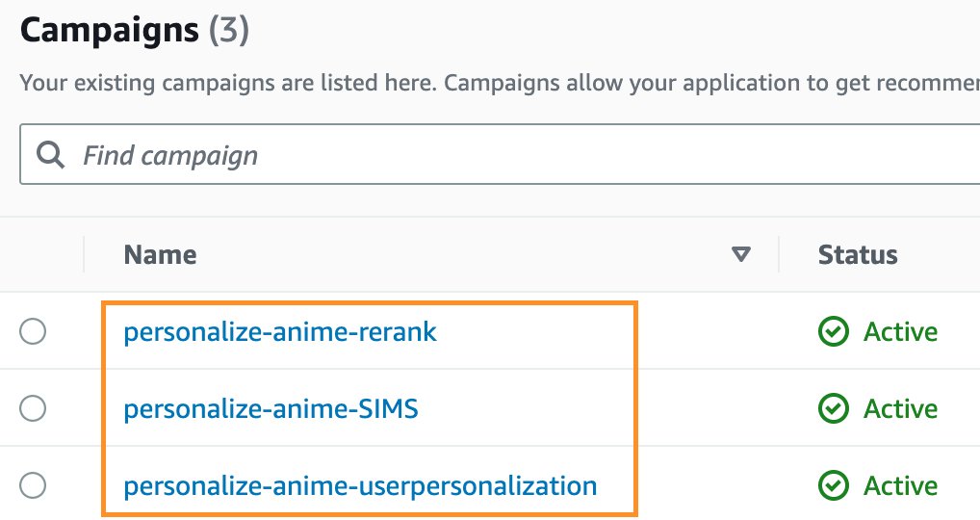This screenshot has height=520, width=980.
Task: Click the Active status text for rerank
Action: [901, 332]
